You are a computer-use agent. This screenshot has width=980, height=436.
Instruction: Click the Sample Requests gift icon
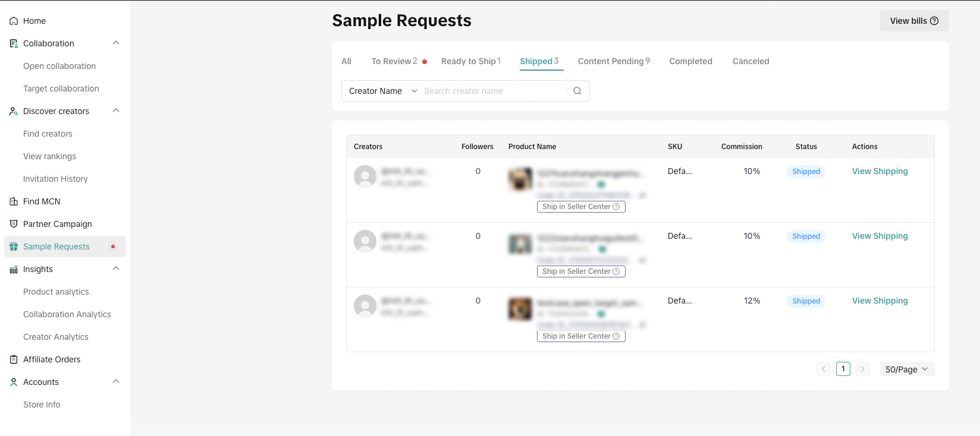click(x=14, y=247)
